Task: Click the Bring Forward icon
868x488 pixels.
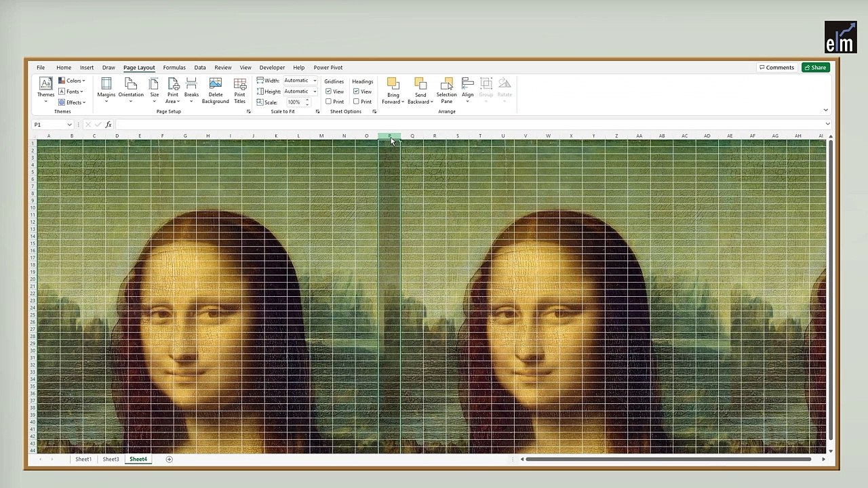Action: (393, 83)
